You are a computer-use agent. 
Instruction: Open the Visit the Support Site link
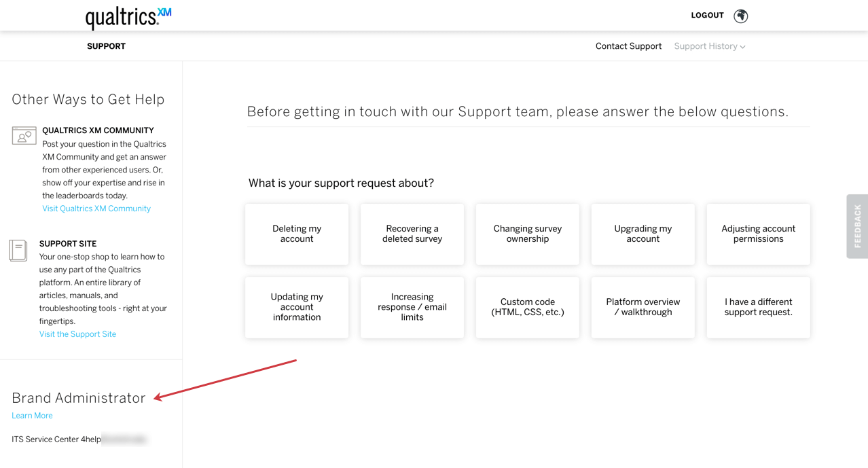click(x=77, y=334)
